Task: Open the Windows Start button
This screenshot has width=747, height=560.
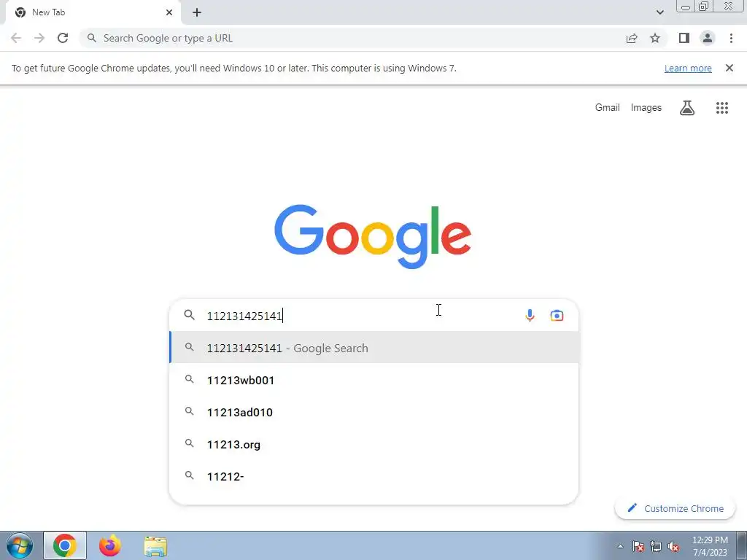Action: 19,545
